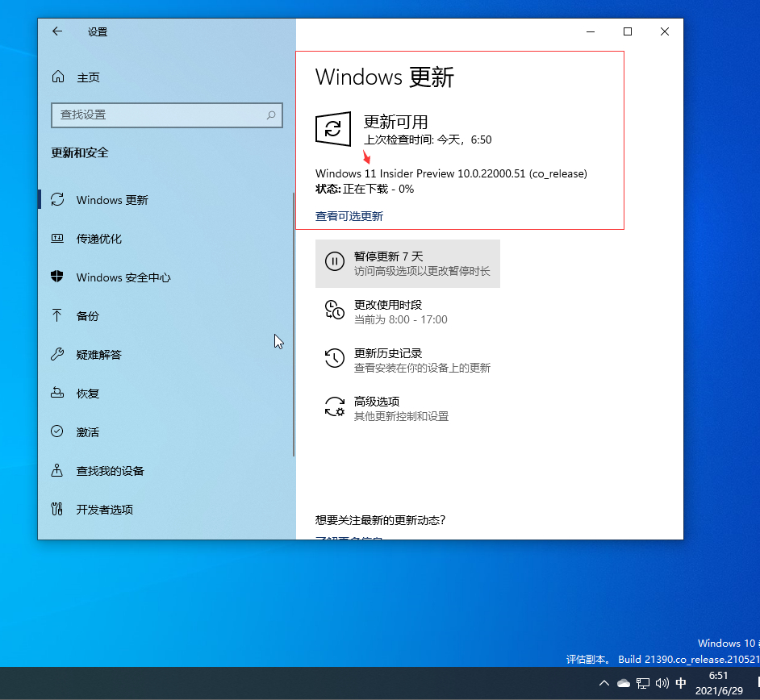The width and height of the screenshot is (760, 700).
Task: Open the 查找我的设备 person icon
Action: click(x=57, y=470)
